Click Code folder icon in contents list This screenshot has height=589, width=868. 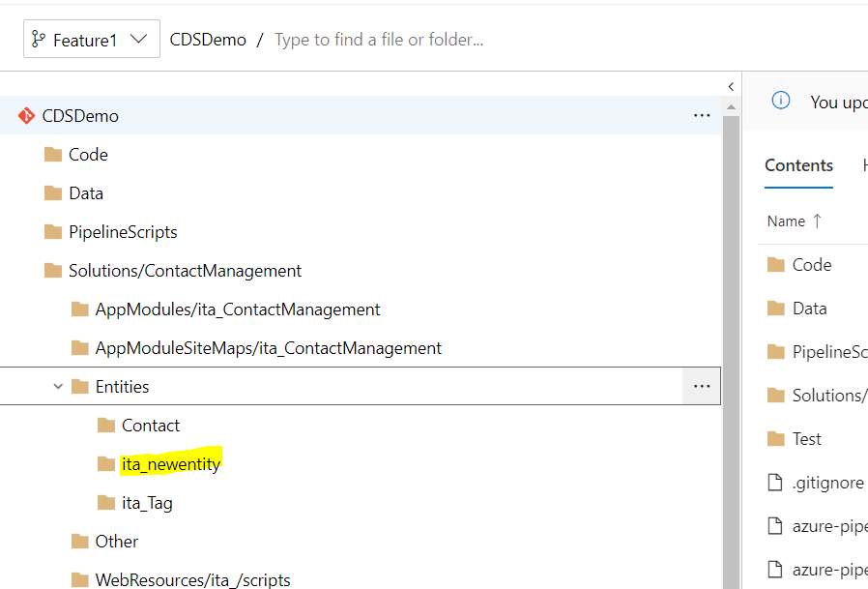[x=775, y=264]
